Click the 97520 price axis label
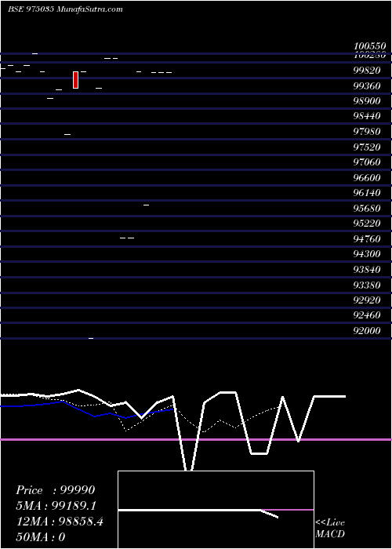Image resolution: width=392 pixels, height=549 pixels. pyautogui.click(x=367, y=147)
